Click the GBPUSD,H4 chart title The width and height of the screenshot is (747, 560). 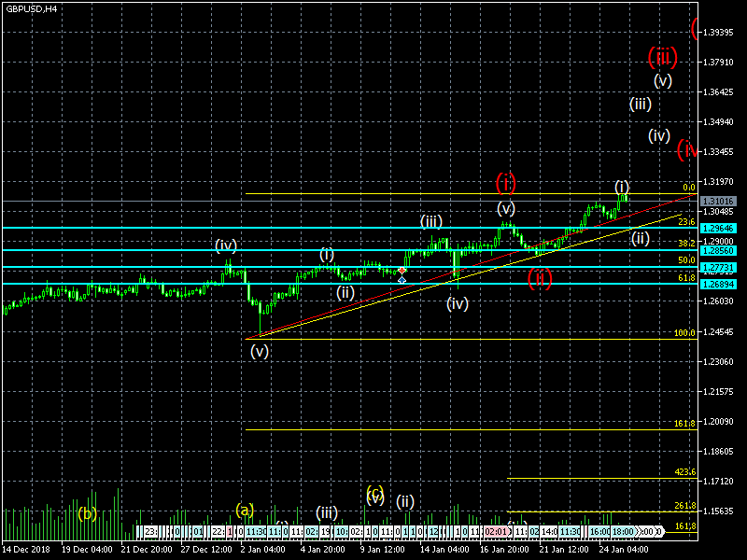pyautogui.click(x=32, y=8)
